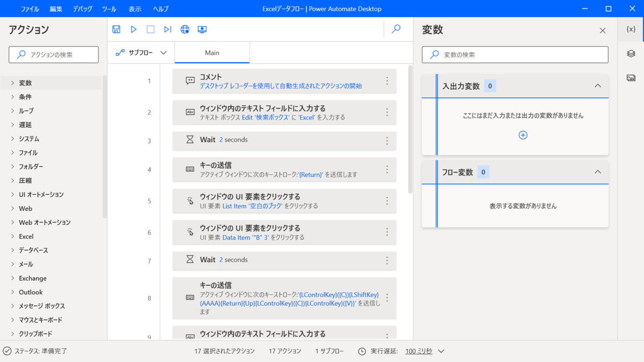
Task: Open more options for action 2
Action: coord(387,112)
